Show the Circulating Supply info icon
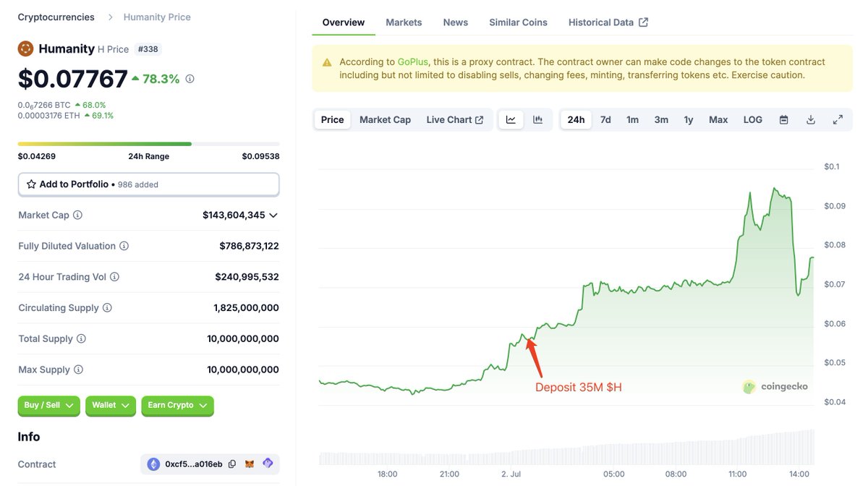 [x=108, y=308]
